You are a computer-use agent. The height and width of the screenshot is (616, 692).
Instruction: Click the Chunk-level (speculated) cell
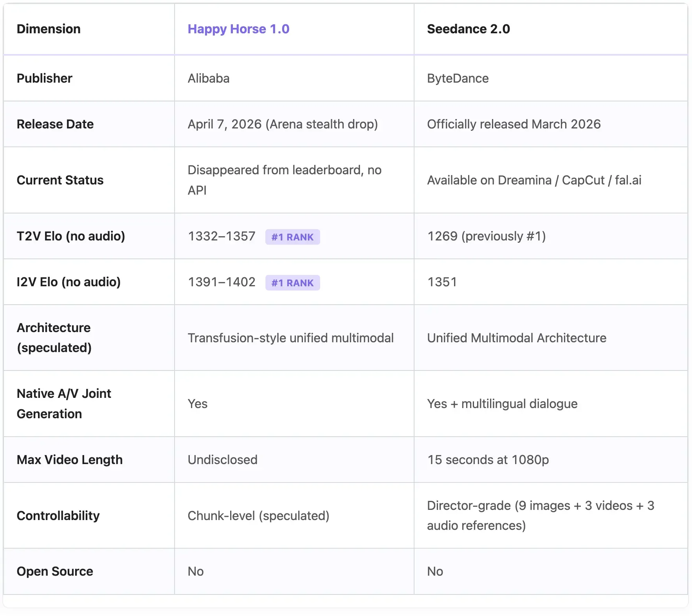258,516
